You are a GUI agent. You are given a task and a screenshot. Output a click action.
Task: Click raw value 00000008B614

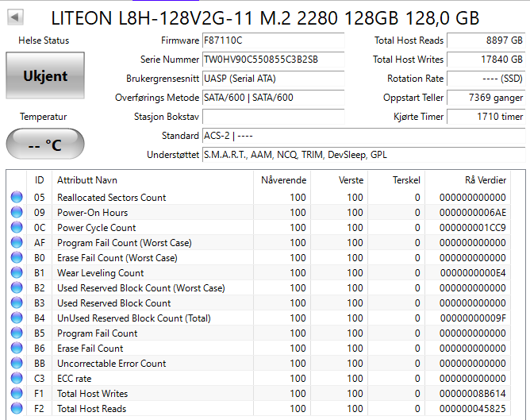coord(473,394)
